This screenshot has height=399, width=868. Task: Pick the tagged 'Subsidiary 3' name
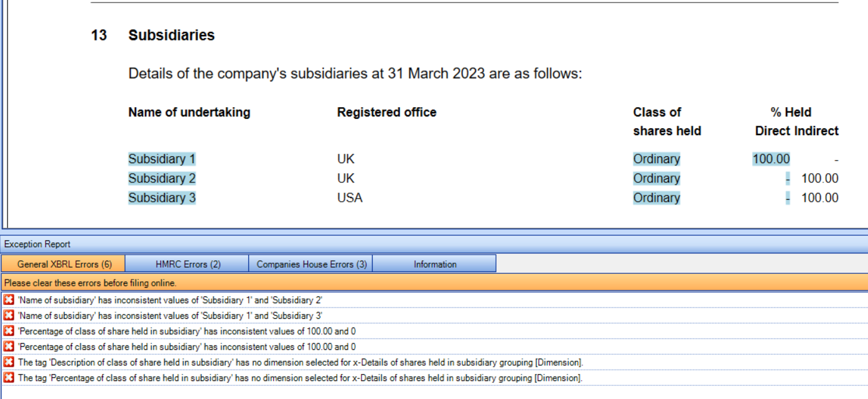[162, 198]
